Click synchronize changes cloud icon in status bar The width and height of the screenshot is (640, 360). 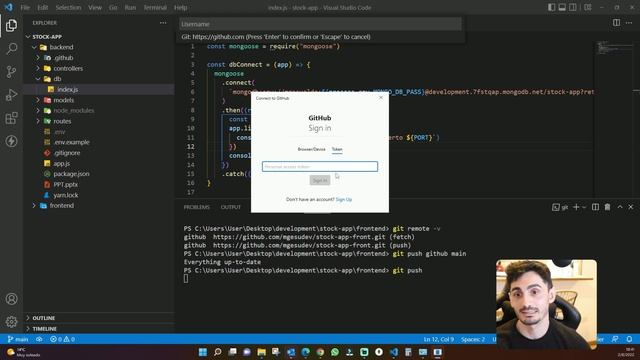point(39,339)
